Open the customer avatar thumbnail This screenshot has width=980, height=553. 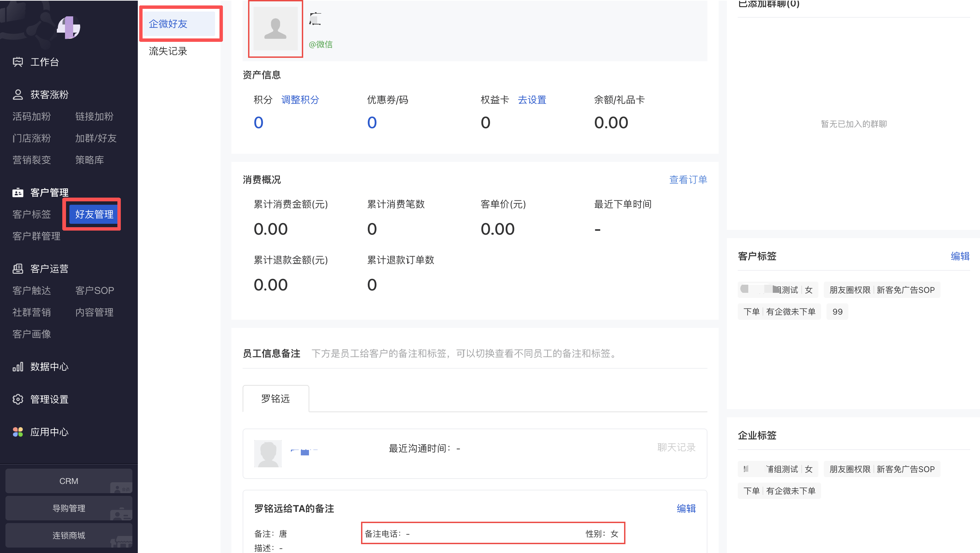(x=275, y=29)
